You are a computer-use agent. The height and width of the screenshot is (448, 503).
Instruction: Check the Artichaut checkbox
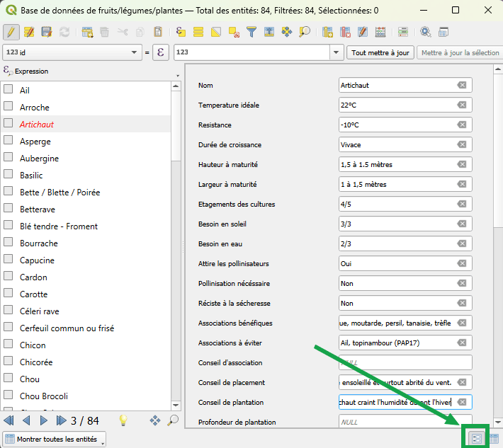point(8,122)
